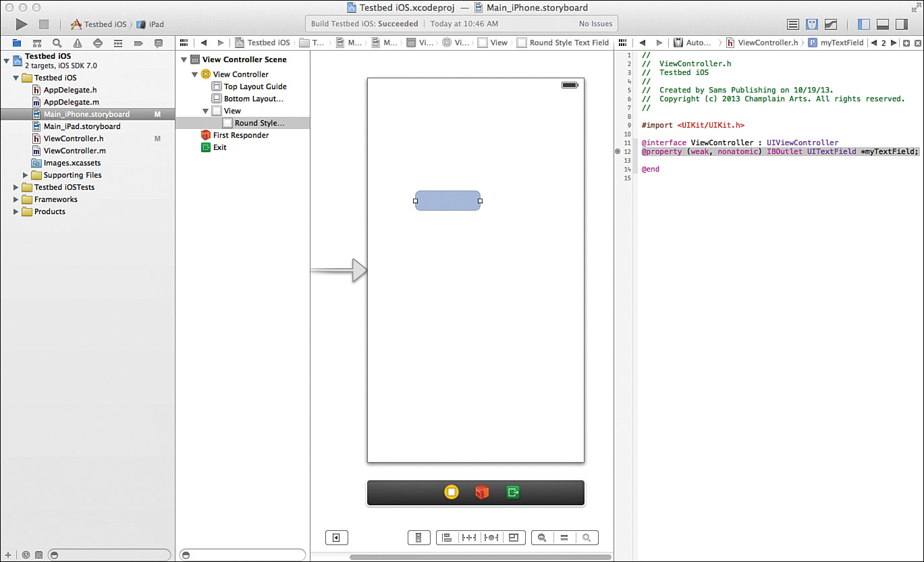The width and height of the screenshot is (924, 562).
Task: Open the Breakpoint navigator
Action: pyautogui.click(x=138, y=43)
